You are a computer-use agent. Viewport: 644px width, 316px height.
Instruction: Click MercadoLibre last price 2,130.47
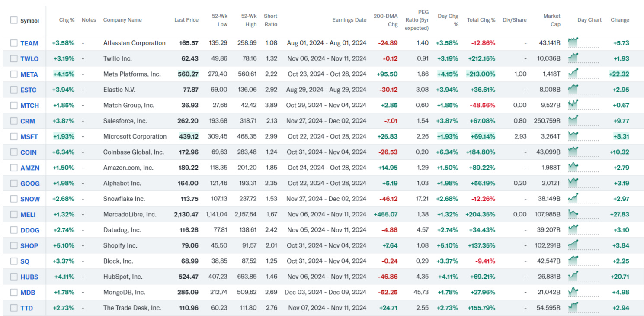click(x=186, y=214)
